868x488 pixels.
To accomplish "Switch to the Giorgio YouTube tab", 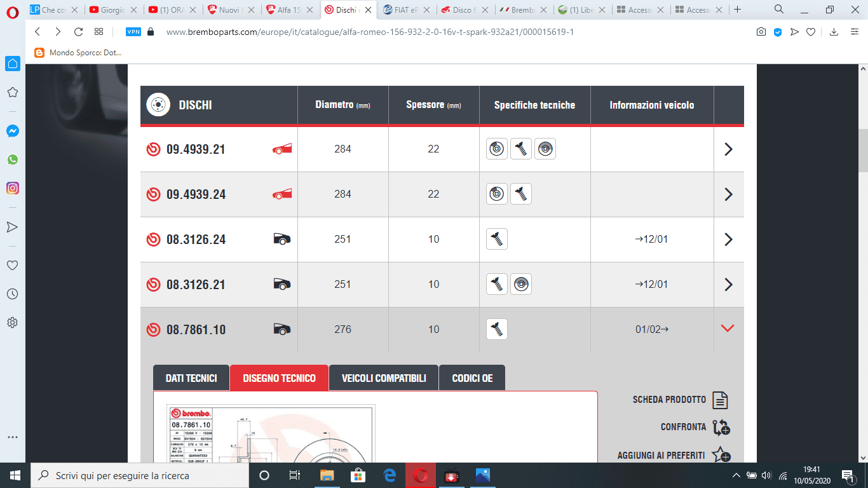I will click(x=112, y=10).
